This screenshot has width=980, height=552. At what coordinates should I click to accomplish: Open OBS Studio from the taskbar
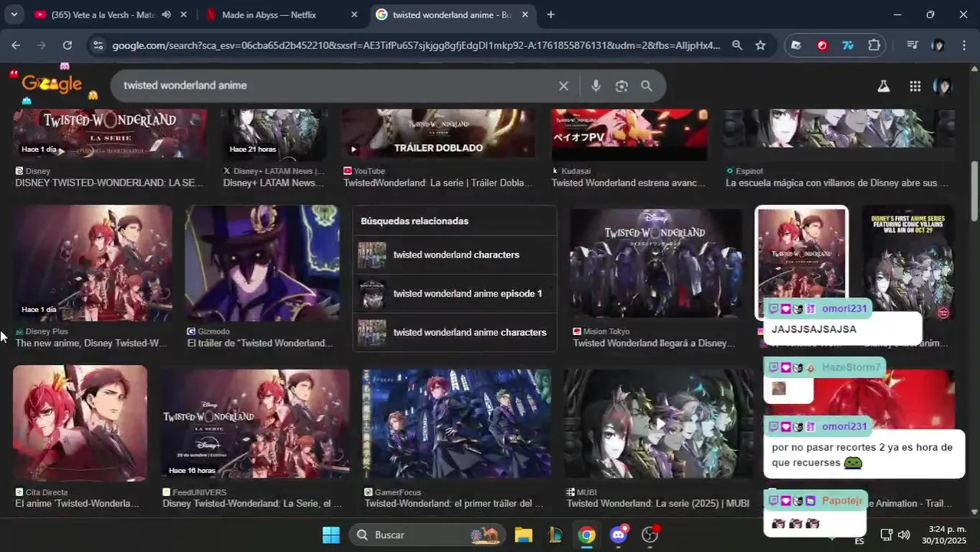point(650,534)
